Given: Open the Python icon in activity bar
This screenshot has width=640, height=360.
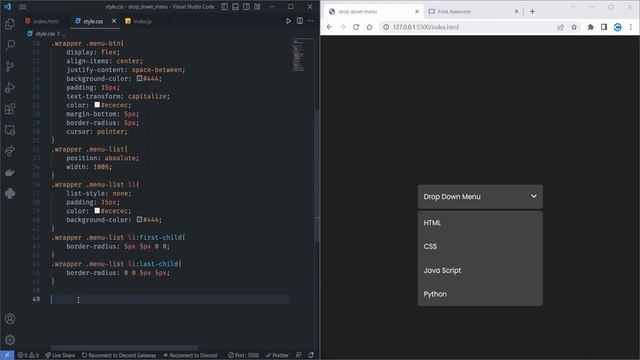Looking at the screenshot, I should [x=10, y=193].
